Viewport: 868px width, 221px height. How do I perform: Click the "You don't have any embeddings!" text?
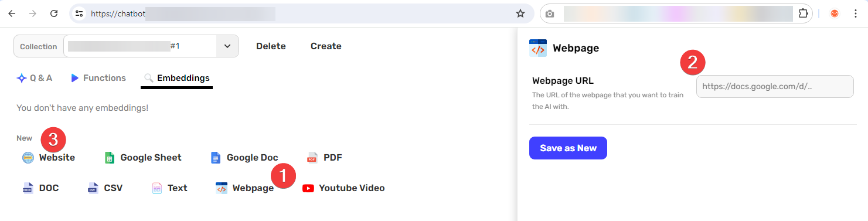(x=82, y=108)
